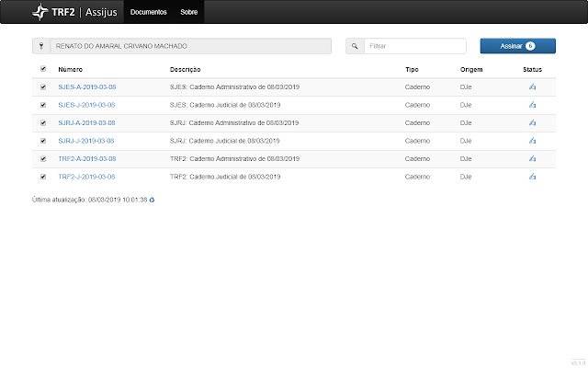Viewport: 588px width, 368px height.
Task: Click 'Caderno' type in SJES-A row
Action: pos(417,87)
